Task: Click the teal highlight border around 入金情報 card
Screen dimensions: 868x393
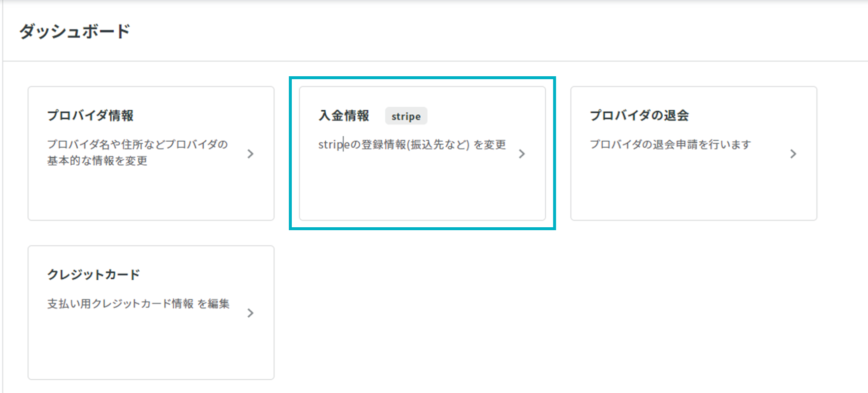Action: pyautogui.click(x=422, y=78)
